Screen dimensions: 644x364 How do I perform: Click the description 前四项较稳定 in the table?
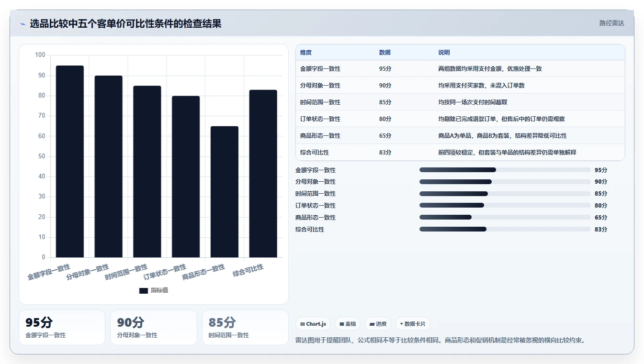507,153
